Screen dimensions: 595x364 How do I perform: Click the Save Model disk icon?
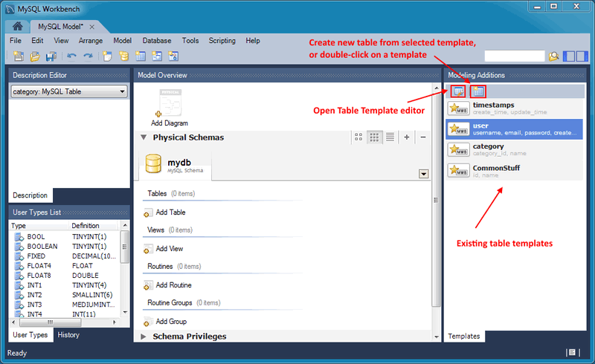pyautogui.click(x=51, y=56)
